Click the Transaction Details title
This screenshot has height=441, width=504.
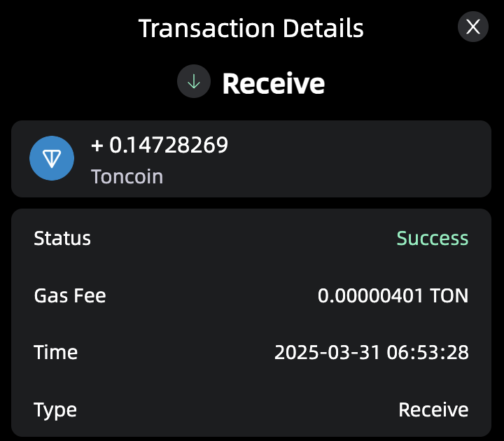tap(251, 29)
